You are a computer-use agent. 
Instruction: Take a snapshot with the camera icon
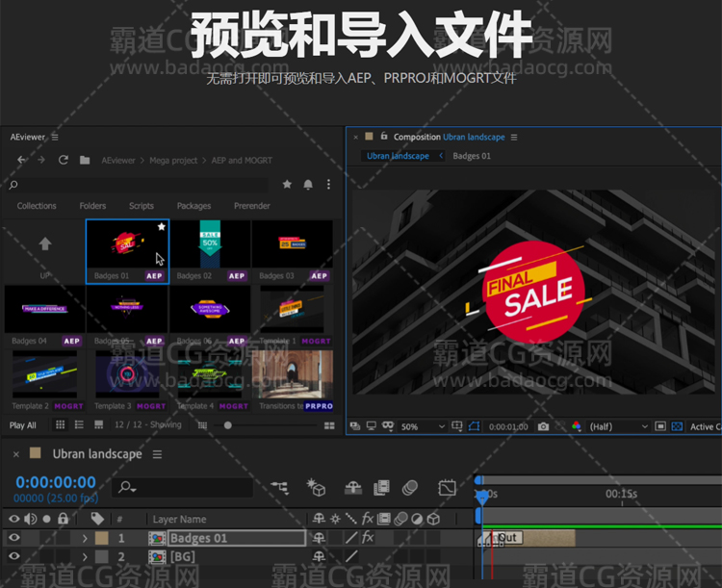click(543, 427)
